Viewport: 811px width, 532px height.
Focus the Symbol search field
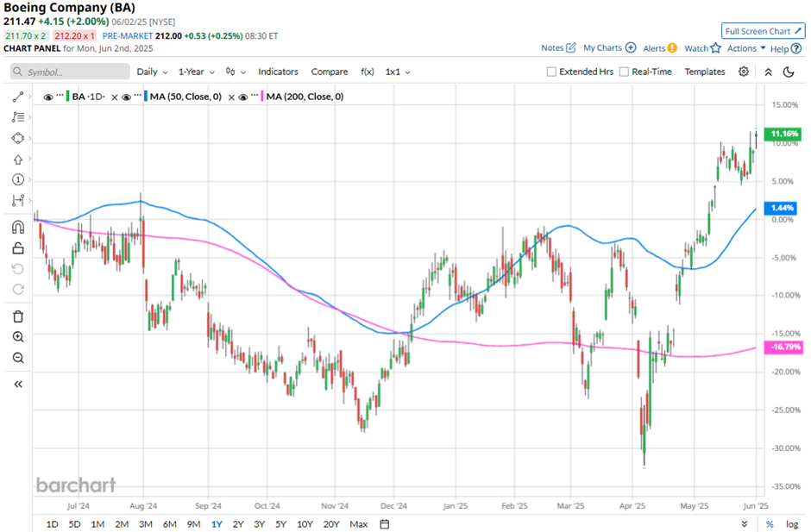(x=70, y=72)
